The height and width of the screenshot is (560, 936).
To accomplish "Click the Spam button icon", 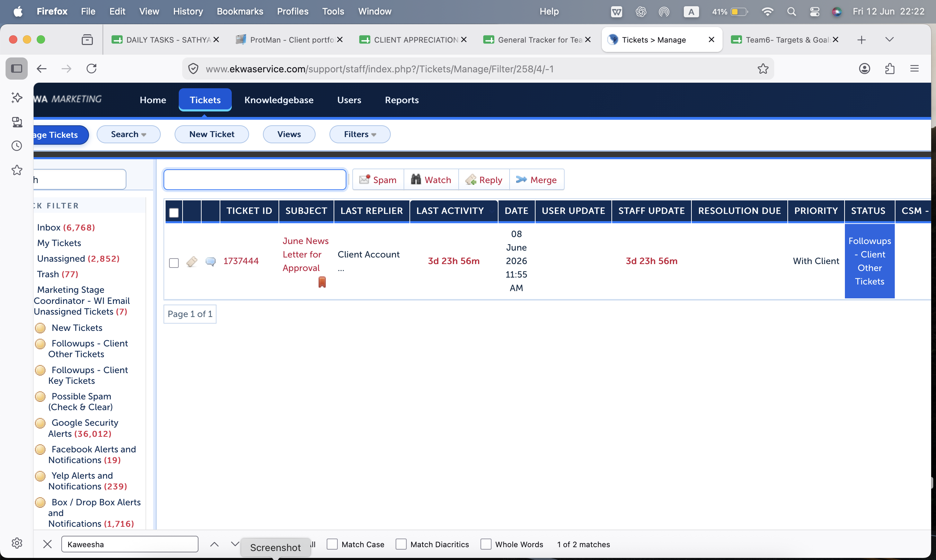I will [364, 180].
